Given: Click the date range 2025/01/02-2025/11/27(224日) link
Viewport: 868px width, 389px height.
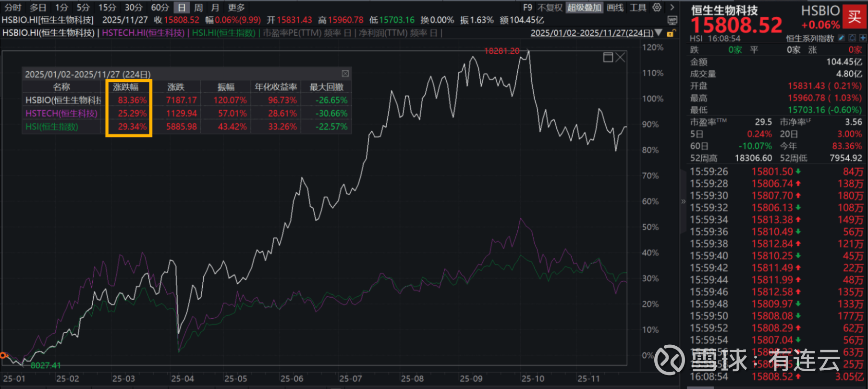Looking at the screenshot, I should (592, 33).
